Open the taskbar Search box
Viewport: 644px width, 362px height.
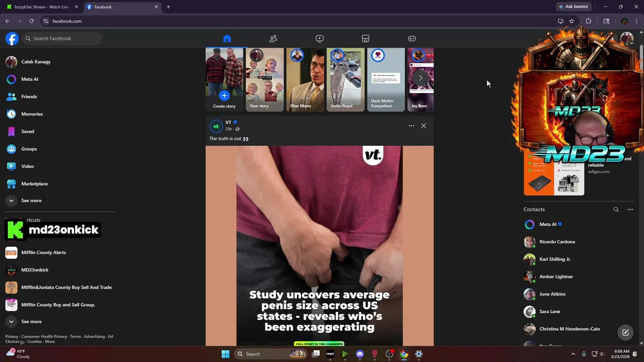click(x=271, y=354)
